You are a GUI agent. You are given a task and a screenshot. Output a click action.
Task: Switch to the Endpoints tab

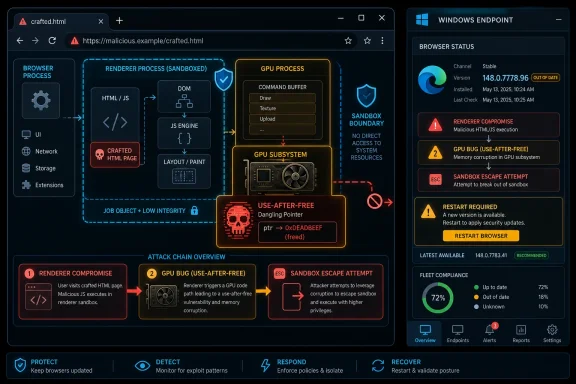pos(457,333)
